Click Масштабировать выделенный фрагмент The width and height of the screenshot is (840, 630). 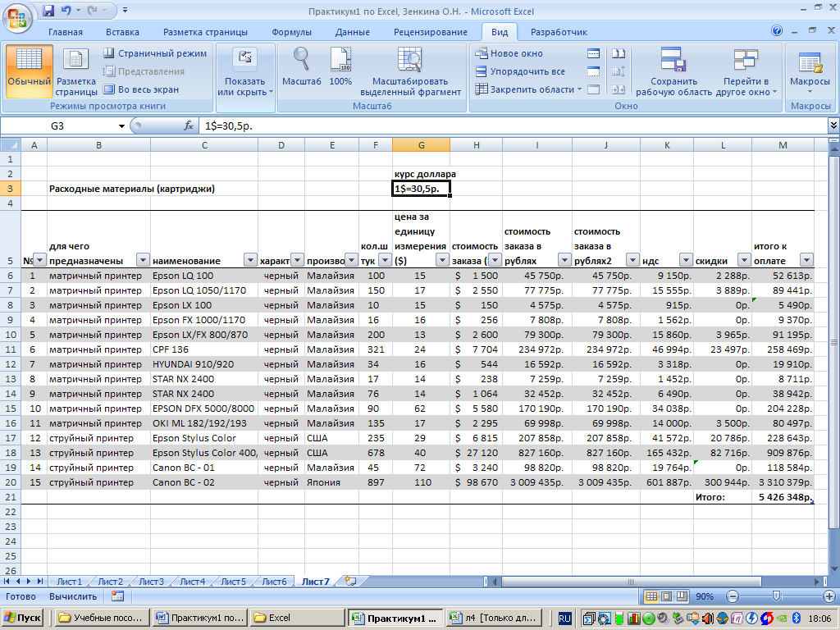(410, 71)
